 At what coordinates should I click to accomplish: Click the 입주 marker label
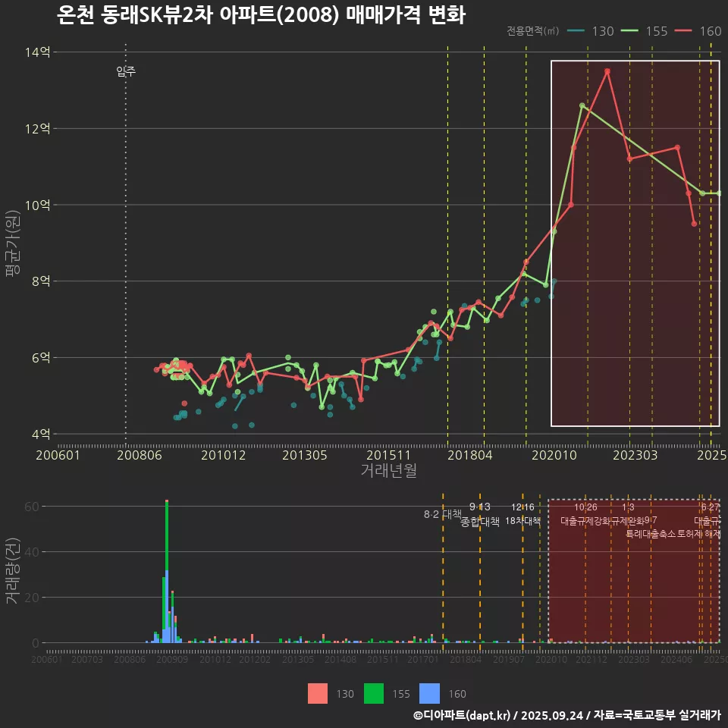pyautogui.click(x=126, y=72)
